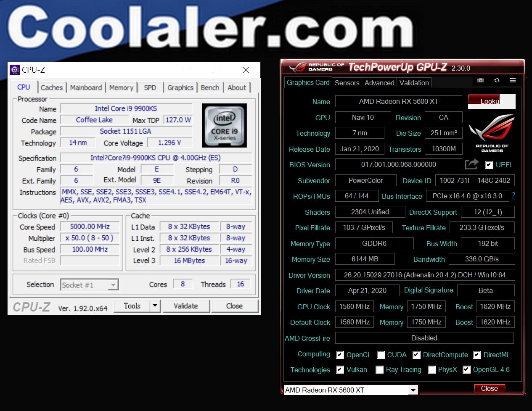Click the CPU-Z app icon in title bar
The image size is (532, 411).
tap(15, 70)
